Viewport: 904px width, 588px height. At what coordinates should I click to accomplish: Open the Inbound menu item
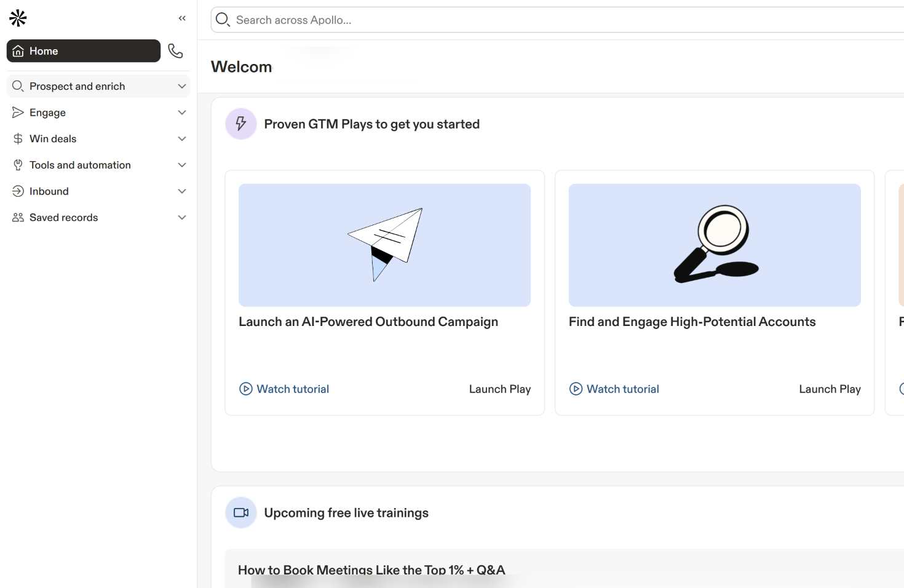[49, 191]
